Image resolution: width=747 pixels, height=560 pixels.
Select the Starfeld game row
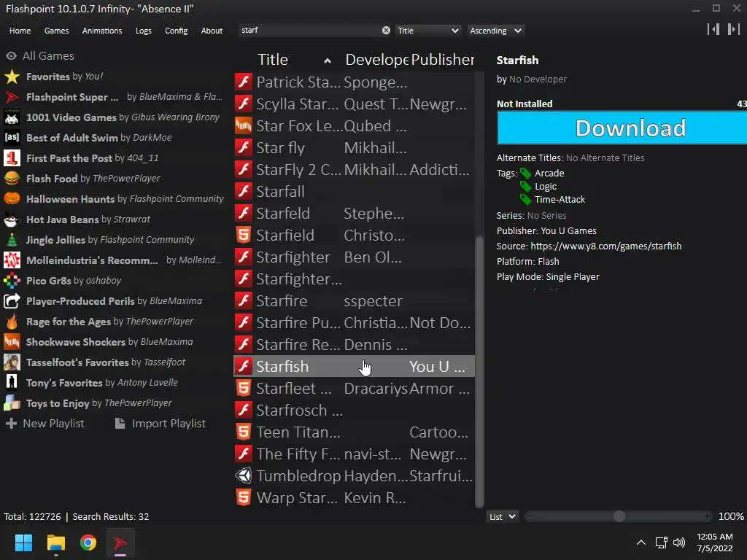(354, 214)
